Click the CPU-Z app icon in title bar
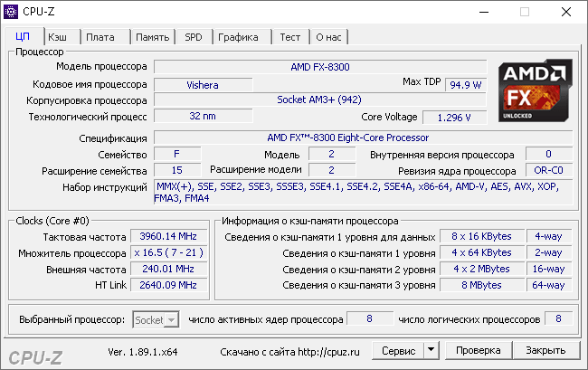 click(x=11, y=12)
